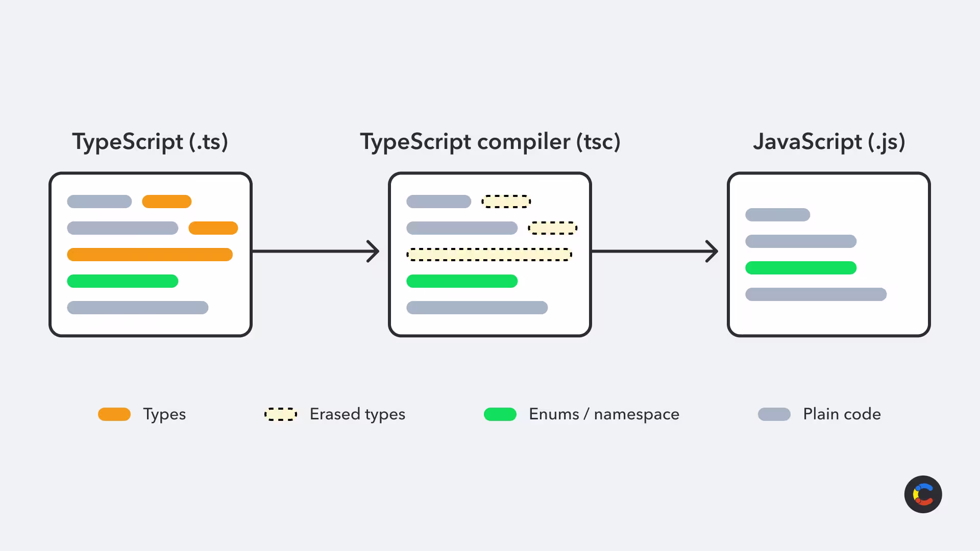Click the "Erased types" legend label
The height and width of the screenshot is (551, 980).
pos(357,414)
